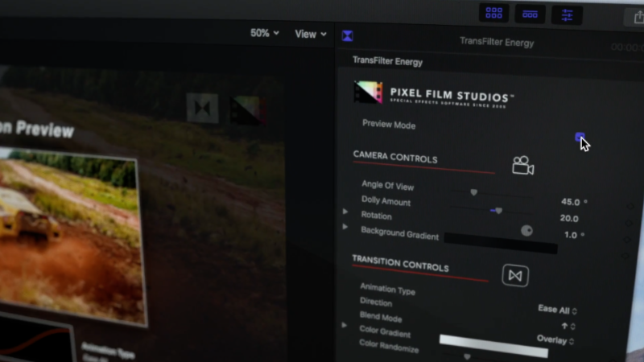This screenshot has height=362, width=644.
Task: Open the Overlay blend mode dropdown
Action: [555, 339]
